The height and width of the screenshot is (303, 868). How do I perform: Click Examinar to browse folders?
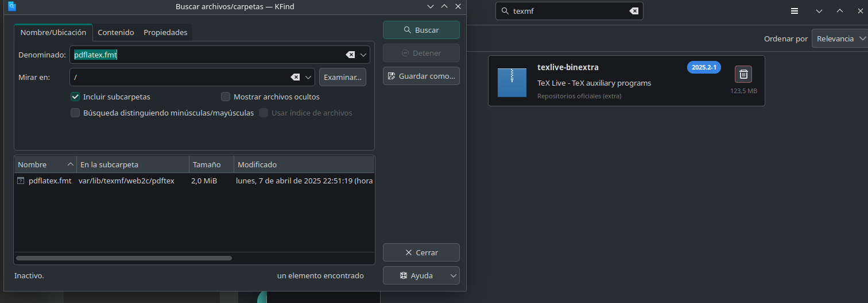click(x=342, y=77)
